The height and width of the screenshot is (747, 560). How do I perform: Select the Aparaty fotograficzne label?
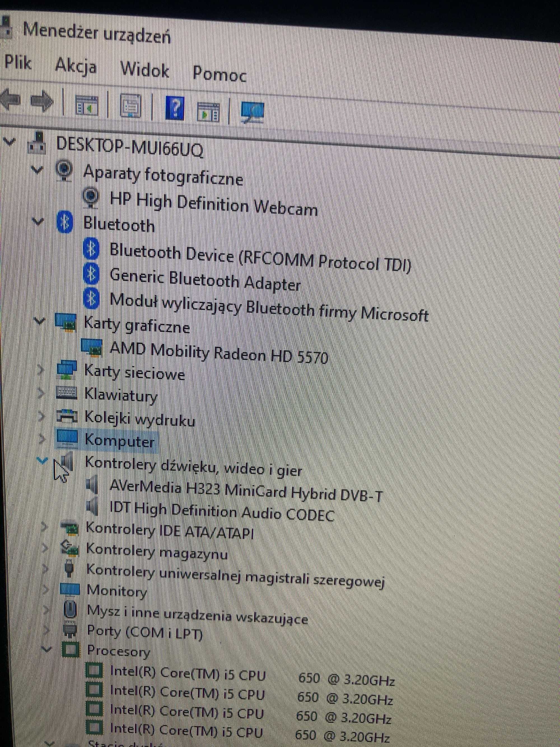163,175
